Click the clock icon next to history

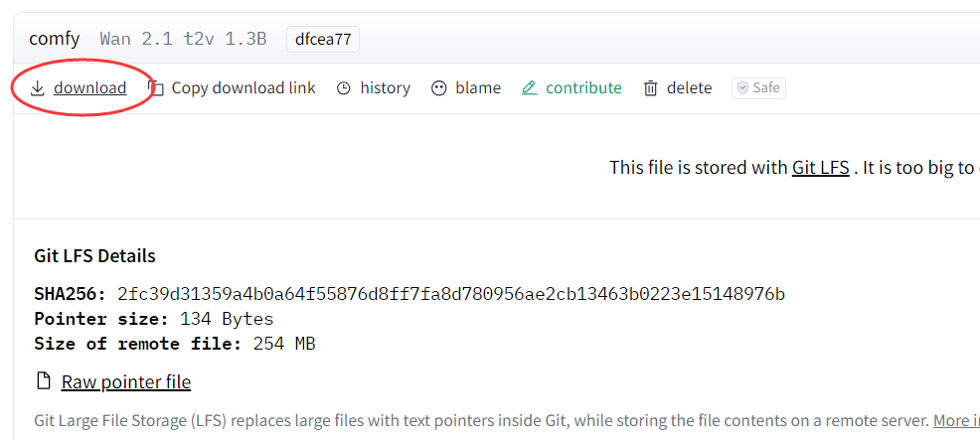click(343, 88)
